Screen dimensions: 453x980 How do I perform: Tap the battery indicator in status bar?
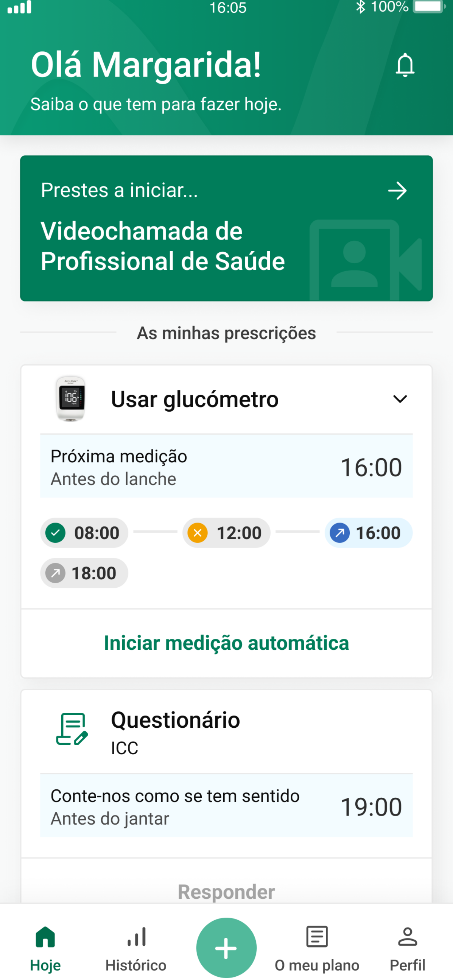(x=429, y=7)
